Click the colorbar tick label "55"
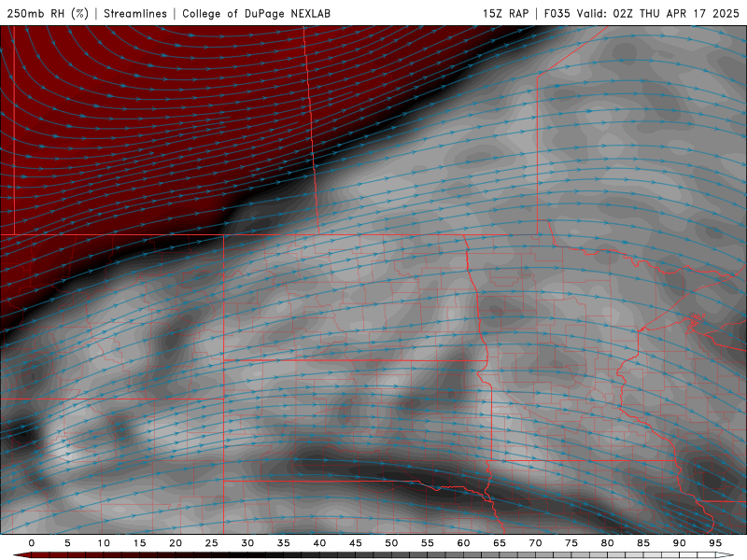747x560 pixels. click(428, 543)
